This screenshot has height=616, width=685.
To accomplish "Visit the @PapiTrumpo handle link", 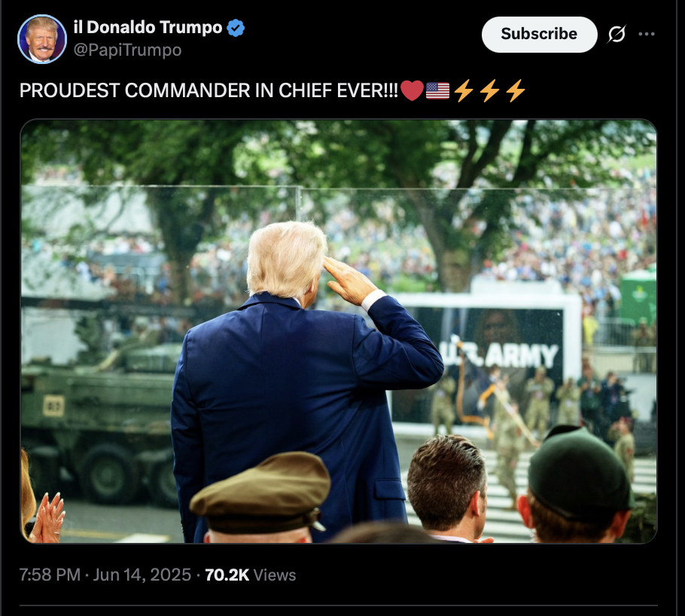I will [127, 50].
